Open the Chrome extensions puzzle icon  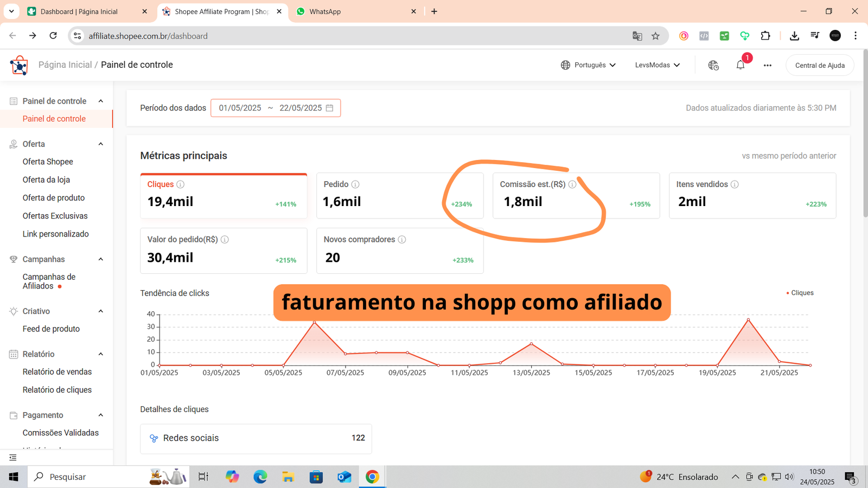pos(765,36)
